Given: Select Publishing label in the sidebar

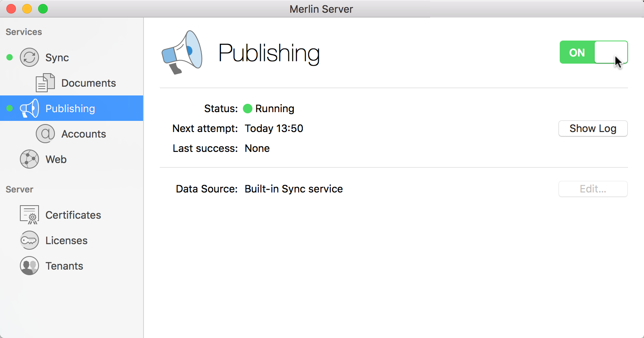Looking at the screenshot, I should 70,109.
